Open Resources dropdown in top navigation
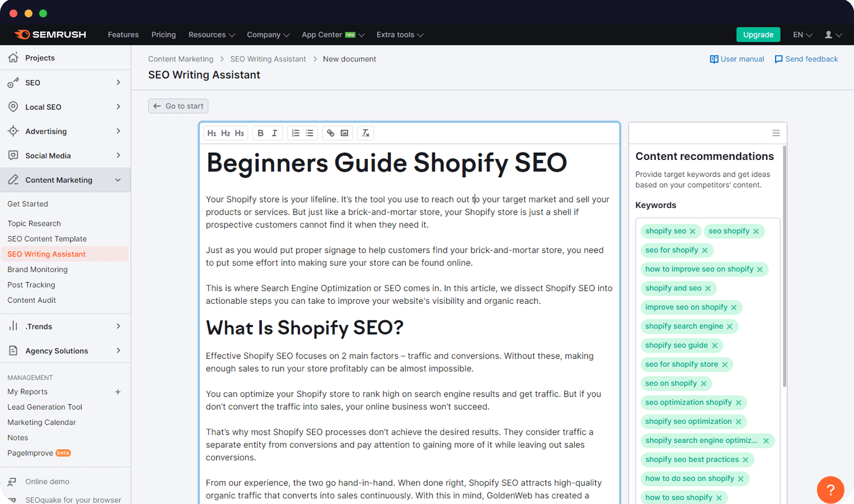The height and width of the screenshot is (504, 854). coord(212,35)
